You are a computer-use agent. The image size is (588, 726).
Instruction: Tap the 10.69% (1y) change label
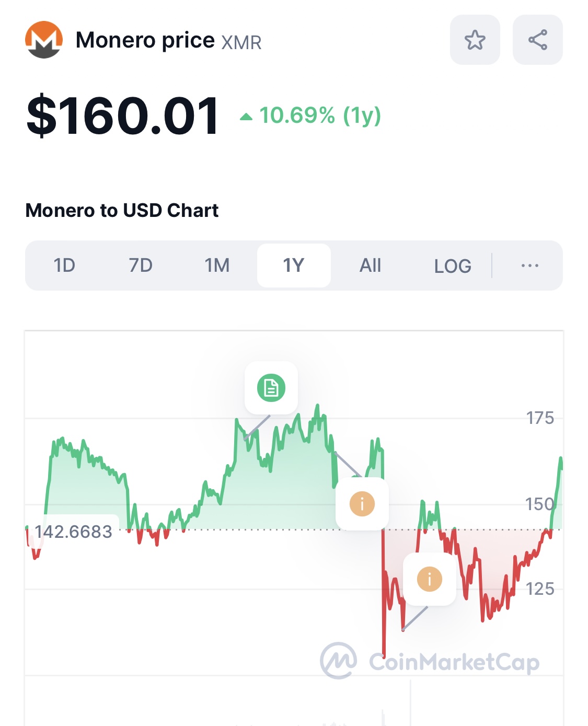coord(320,116)
